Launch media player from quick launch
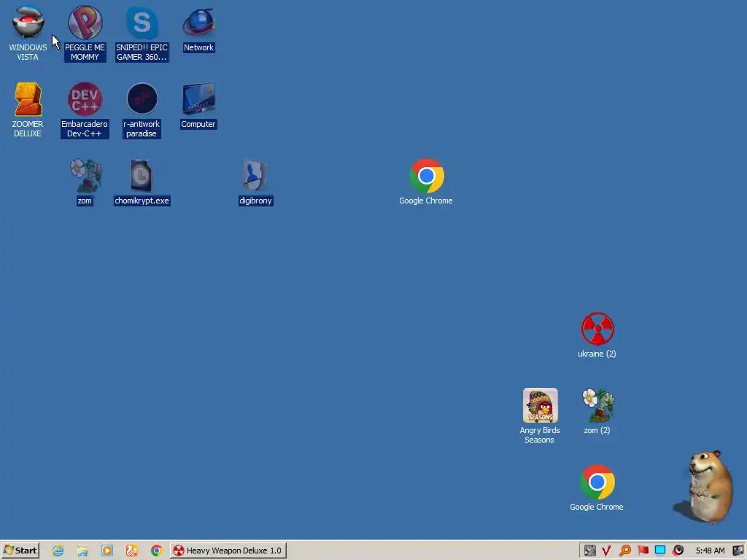747x560 pixels. coord(107,551)
